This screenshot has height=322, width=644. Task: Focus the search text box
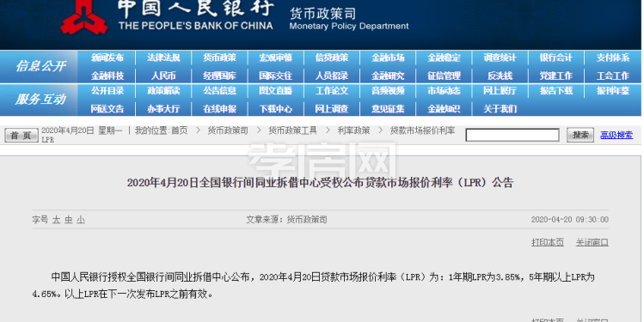click(512, 135)
